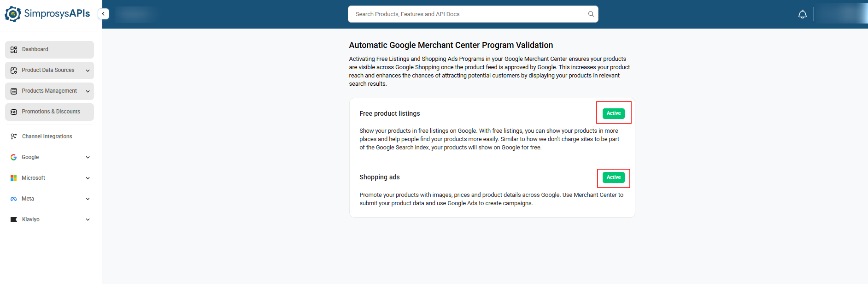The height and width of the screenshot is (284, 868).
Task: Click the Klaviyo flag icon
Action: [14, 219]
